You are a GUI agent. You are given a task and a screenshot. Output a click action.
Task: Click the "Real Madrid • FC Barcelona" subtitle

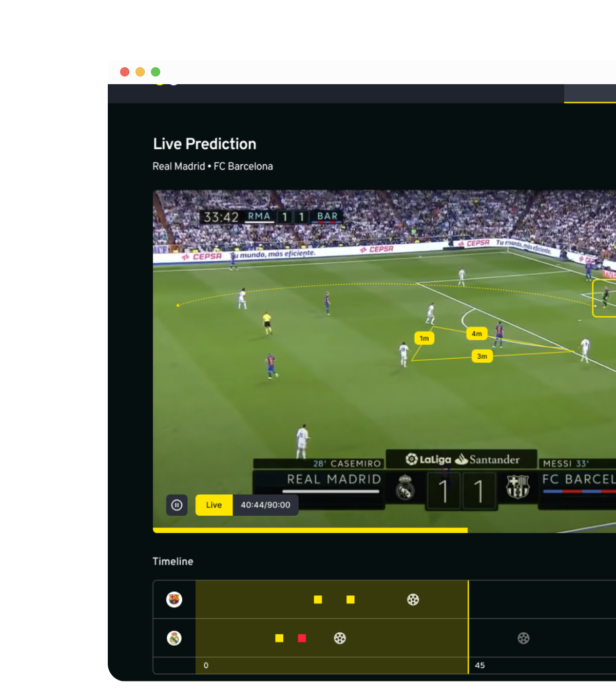[213, 166]
